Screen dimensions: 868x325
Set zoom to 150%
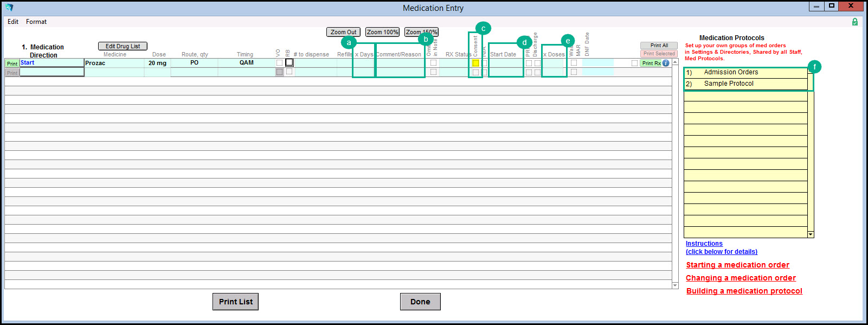pyautogui.click(x=421, y=32)
